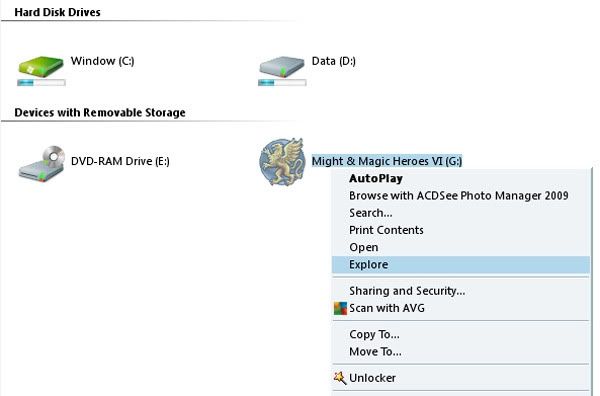The image size is (600, 396).
Task: Click the Window (C:) capacity bar
Action: pyautogui.click(x=41, y=83)
